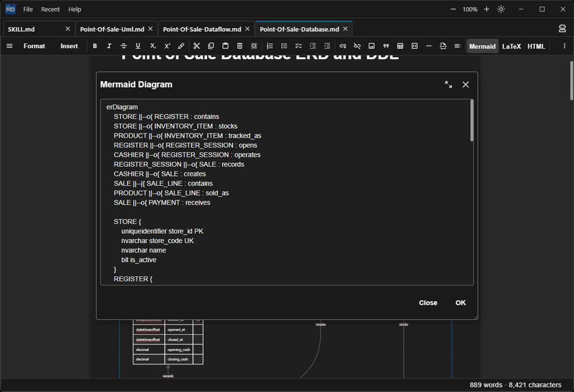Open the Format dropdown menu
The image size is (574, 392).
[34, 46]
